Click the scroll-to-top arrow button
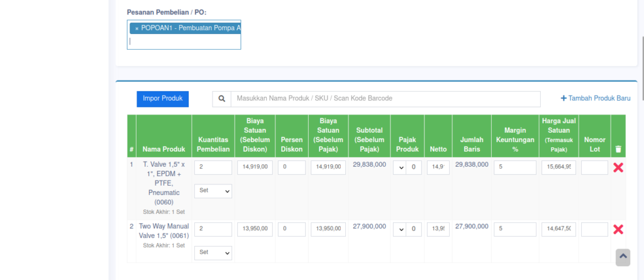The height and width of the screenshot is (280, 644). click(x=623, y=256)
